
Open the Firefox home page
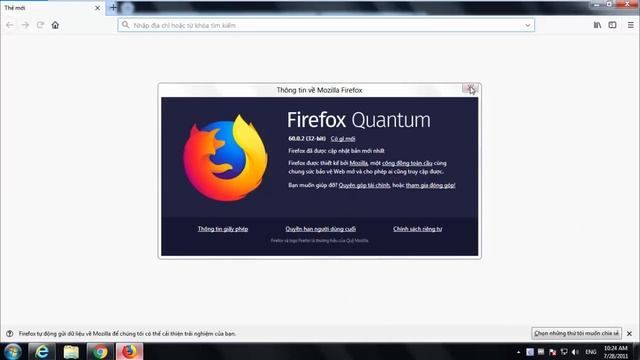[x=55, y=25]
